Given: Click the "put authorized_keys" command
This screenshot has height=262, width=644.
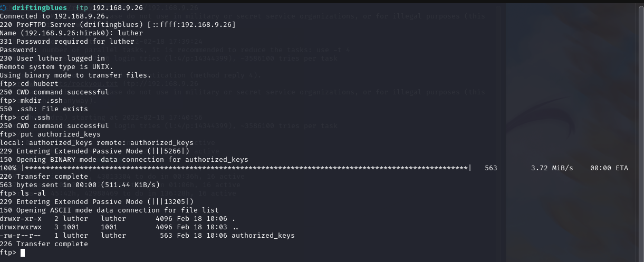Looking at the screenshot, I should tap(60, 134).
